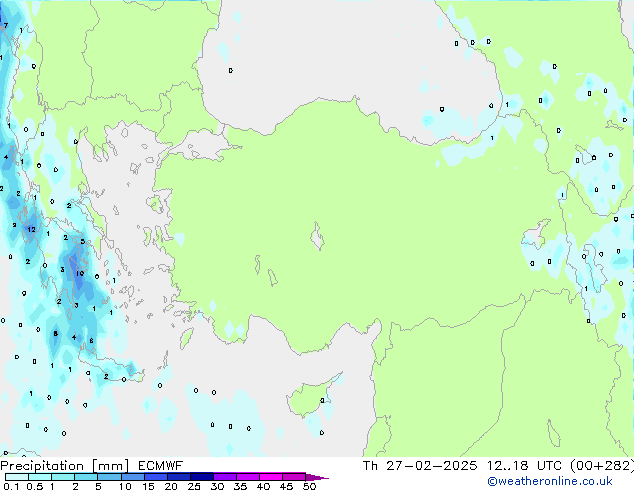Select the 5–10 mm legend color swatch
This screenshot has height=490, width=634.
click(x=109, y=477)
